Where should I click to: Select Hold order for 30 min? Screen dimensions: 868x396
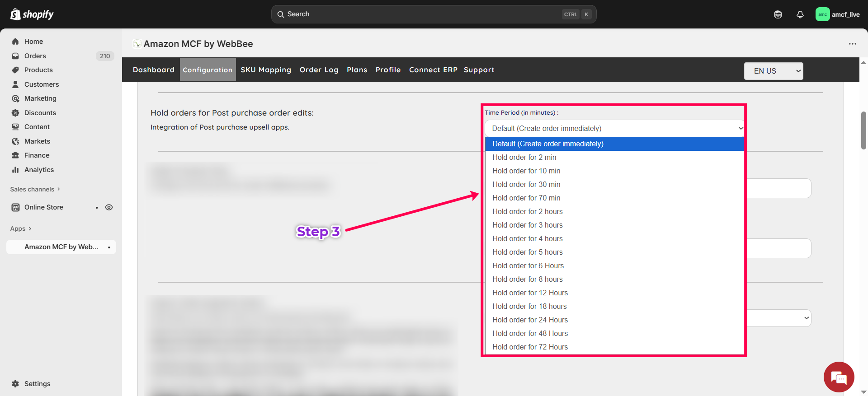coord(526,184)
